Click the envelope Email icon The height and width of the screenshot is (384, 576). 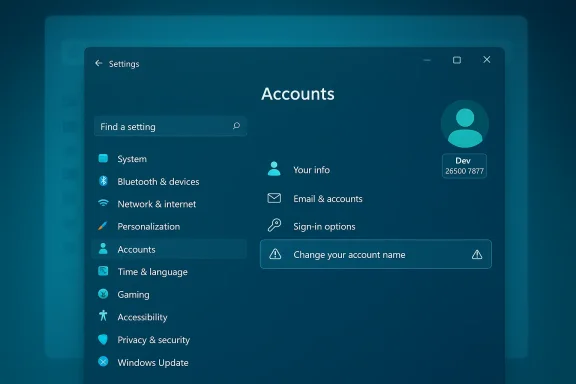click(274, 198)
